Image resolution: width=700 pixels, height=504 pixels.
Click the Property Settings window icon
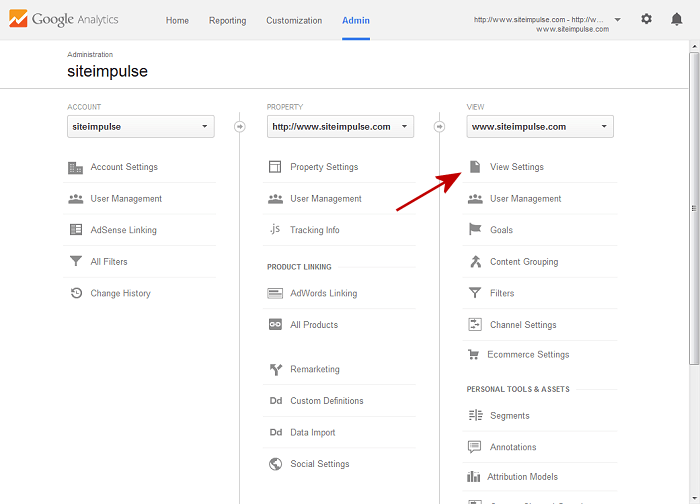pos(275,167)
